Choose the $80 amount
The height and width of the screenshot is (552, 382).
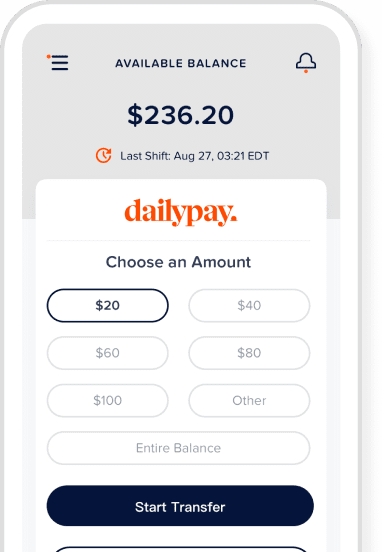click(x=249, y=353)
